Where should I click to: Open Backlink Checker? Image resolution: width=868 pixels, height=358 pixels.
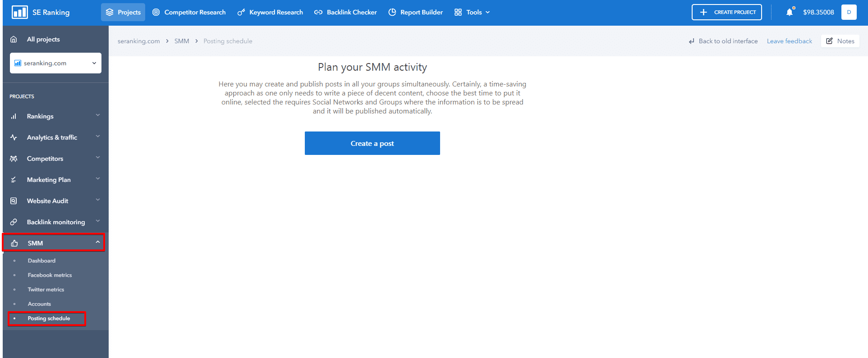(x=345, y=12)
